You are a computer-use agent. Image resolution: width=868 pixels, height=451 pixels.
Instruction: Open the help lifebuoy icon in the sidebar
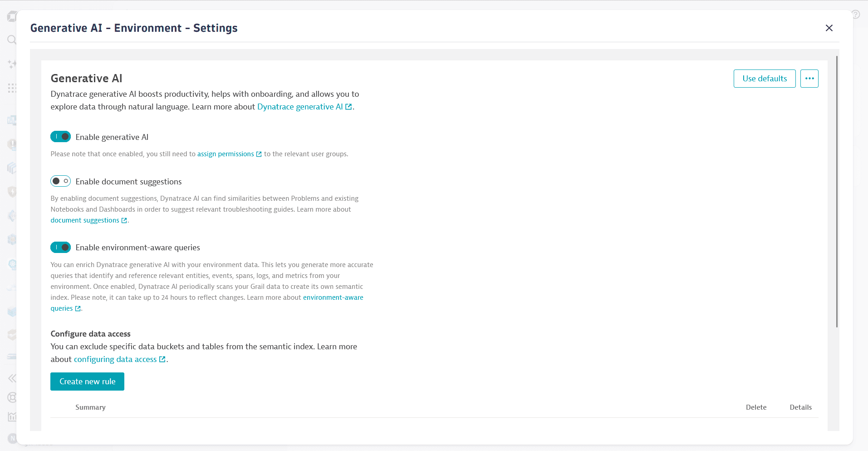pos(11,397)
